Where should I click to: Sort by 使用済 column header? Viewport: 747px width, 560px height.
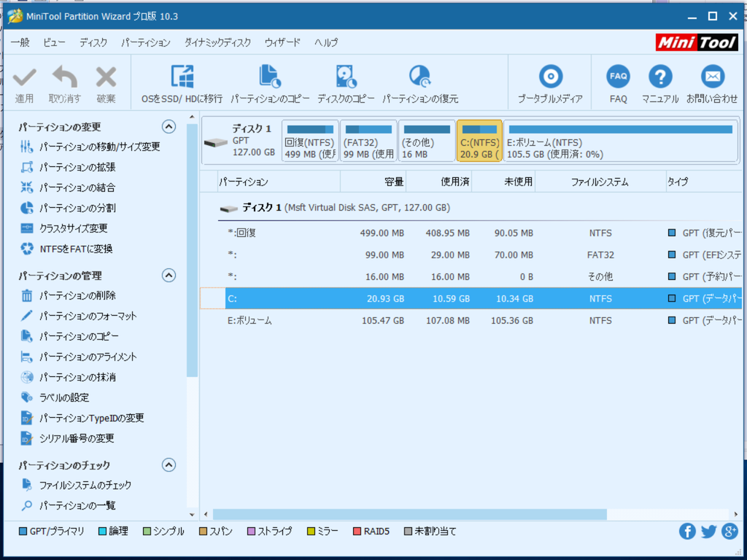[438, 182]
